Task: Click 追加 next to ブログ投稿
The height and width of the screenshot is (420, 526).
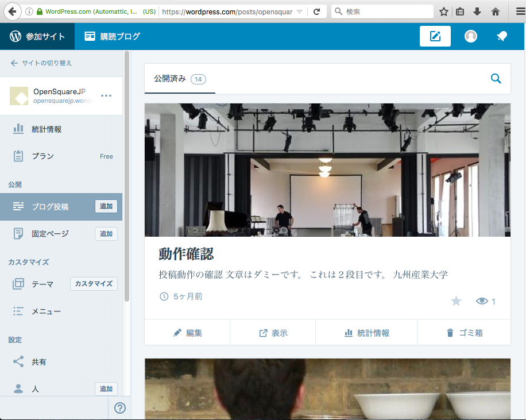Action: point(106,206)
